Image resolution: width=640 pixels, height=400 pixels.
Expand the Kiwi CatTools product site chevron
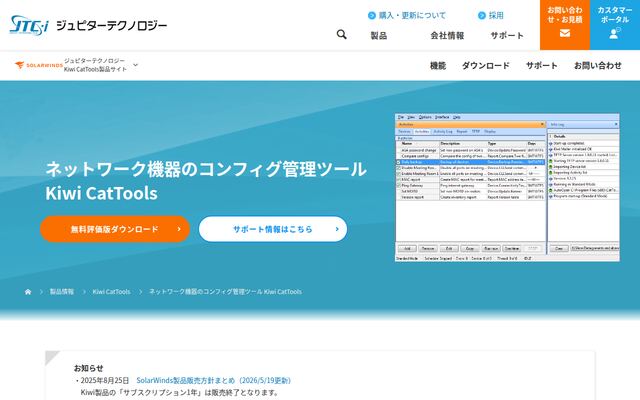pyautogui.click(x=136, y=65)
